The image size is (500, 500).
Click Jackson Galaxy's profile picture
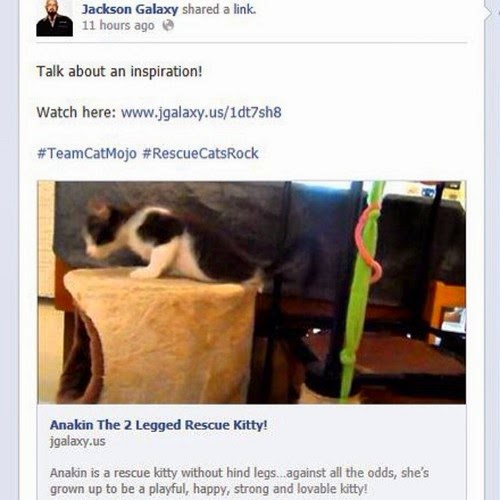(x=55, y=18)
